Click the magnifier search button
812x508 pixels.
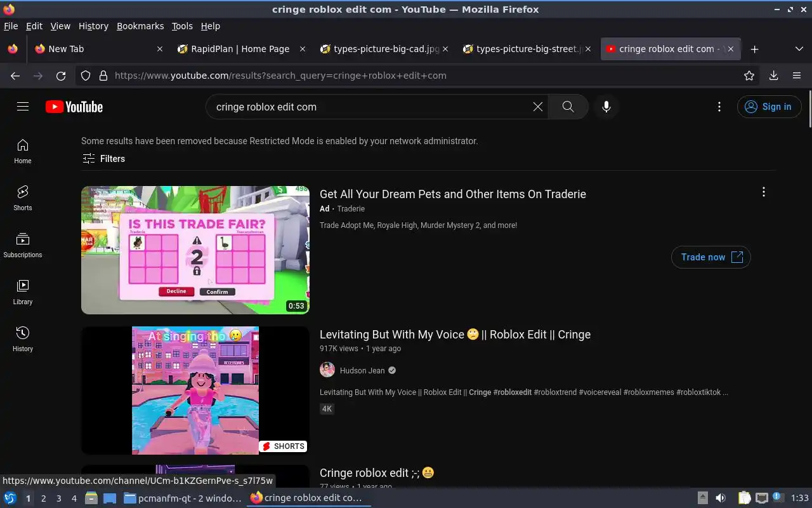568,107
